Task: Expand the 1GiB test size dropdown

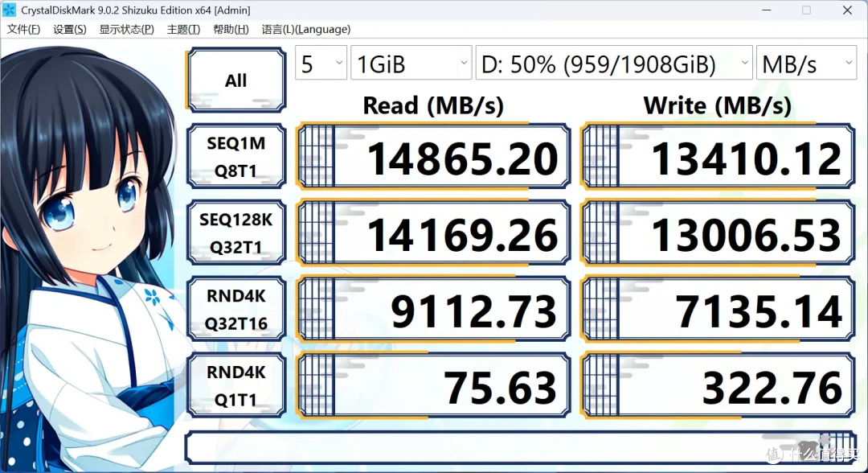Action: [x=411, y=63]
